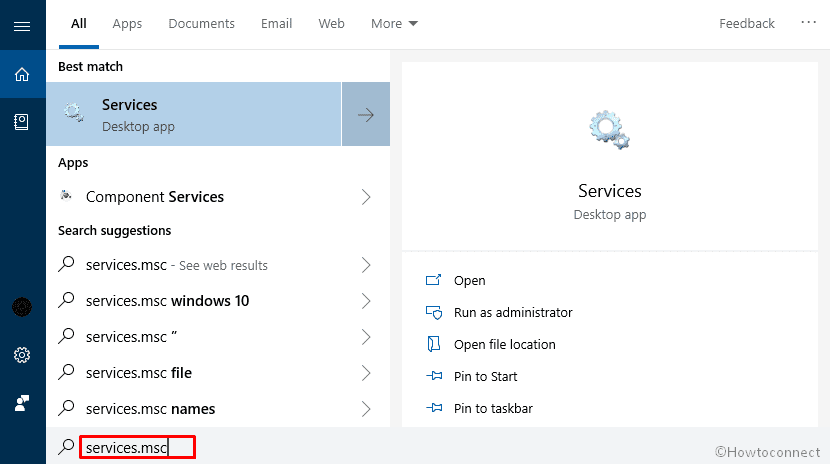Viewport: 830px width, 464px height.
Task: Expand services.msc web results chevron
Action: (366, 265)
